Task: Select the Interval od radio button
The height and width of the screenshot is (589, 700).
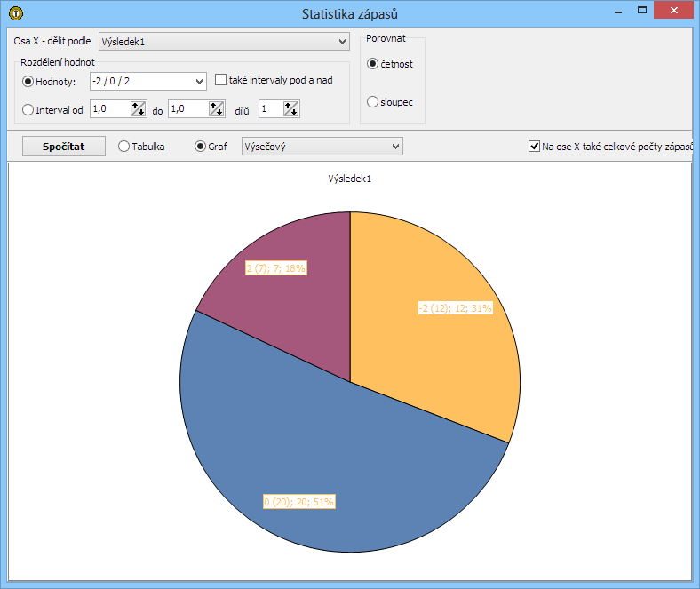Action: 28,110
